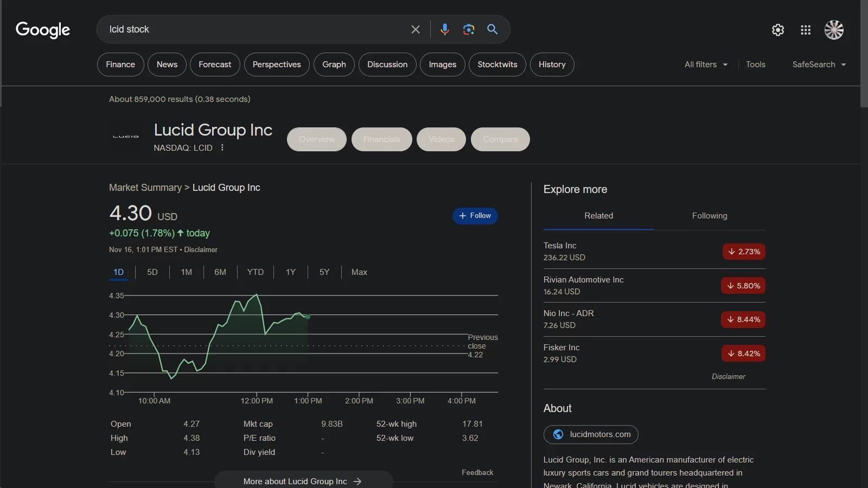The image size is (868, 488).
Task: Open Rivian Automotive Inc related stock
Action: (x=654, y=286)
